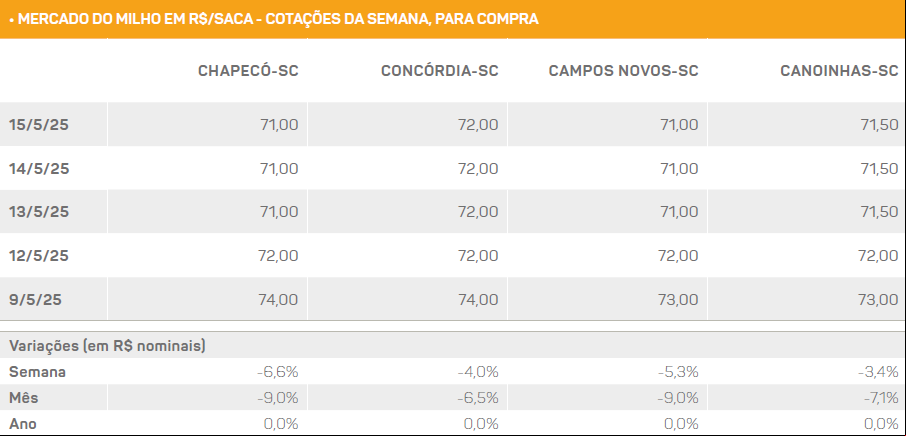Select the CONCÓRDIA-SC column header
This screenshot has height=436, width=906.
tap(439, 70)
